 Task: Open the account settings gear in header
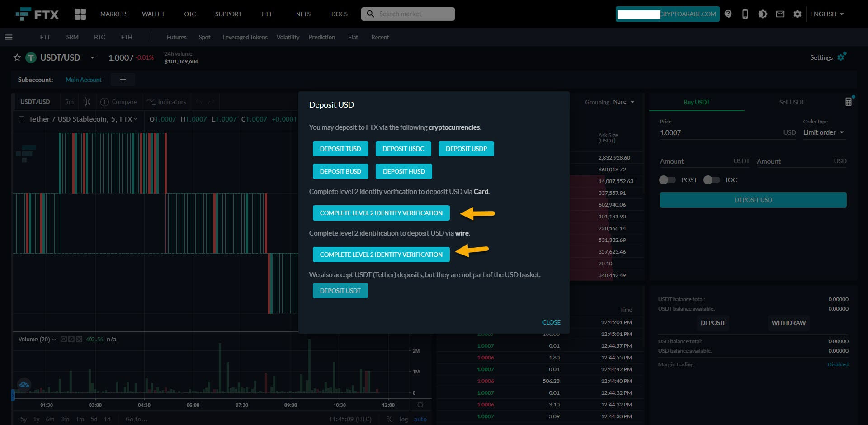[797, 14]
